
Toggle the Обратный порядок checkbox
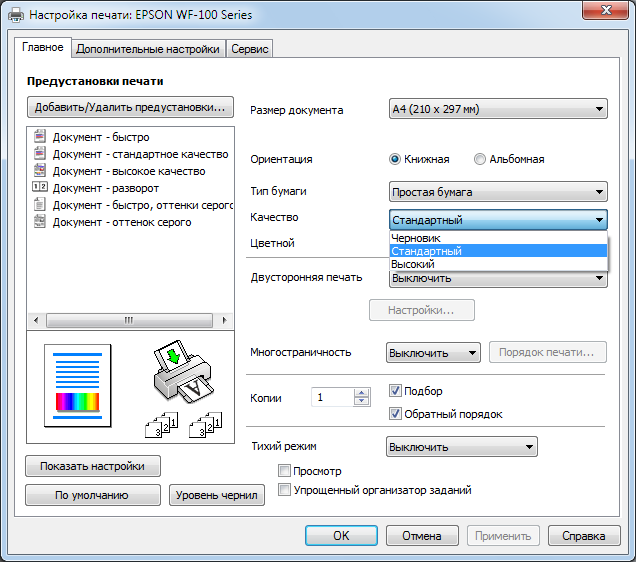click(x=395, y=414)
